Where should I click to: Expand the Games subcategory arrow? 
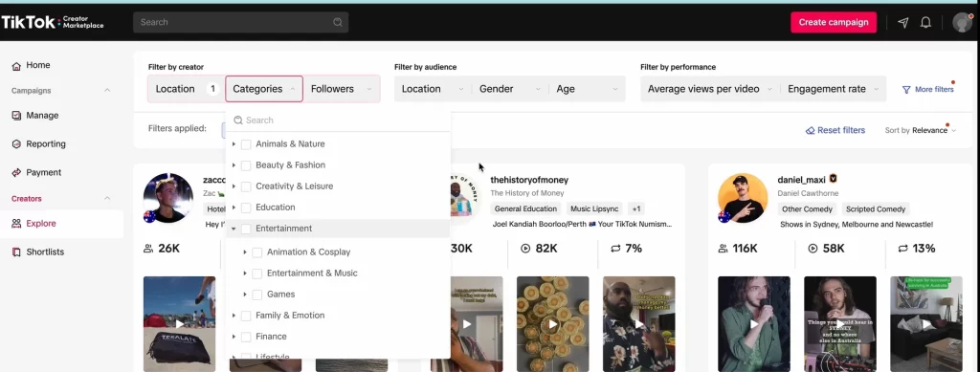[245, 295]
